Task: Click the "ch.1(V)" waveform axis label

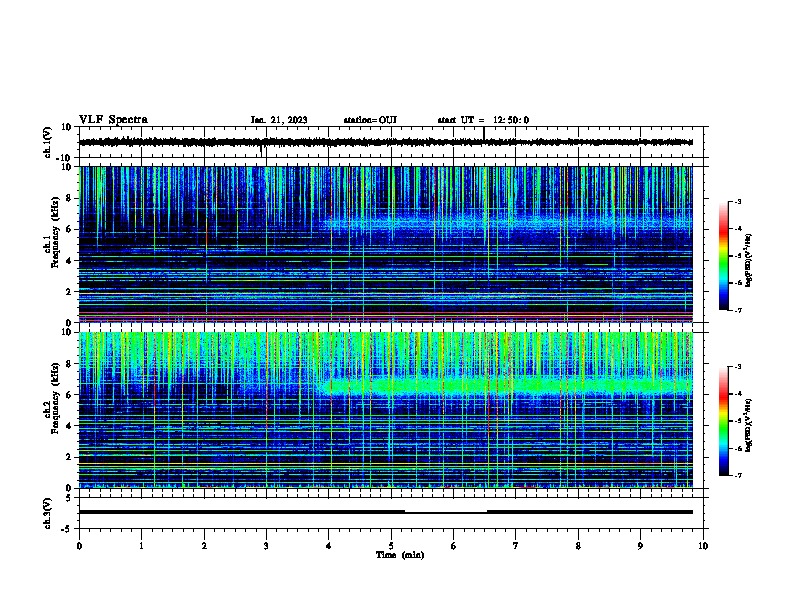Action: [48, 142]
